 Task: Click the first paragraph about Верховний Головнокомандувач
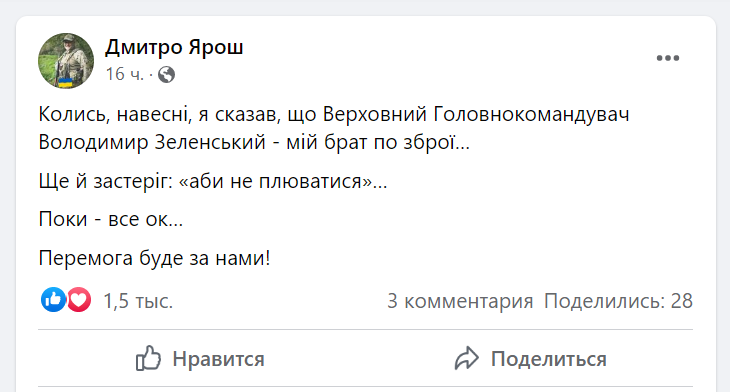(x=334, y=128)
